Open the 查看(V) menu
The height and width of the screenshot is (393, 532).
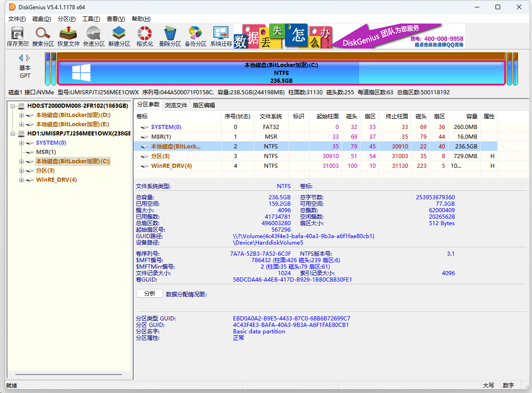pyautogui.click(x=116, y=18)
